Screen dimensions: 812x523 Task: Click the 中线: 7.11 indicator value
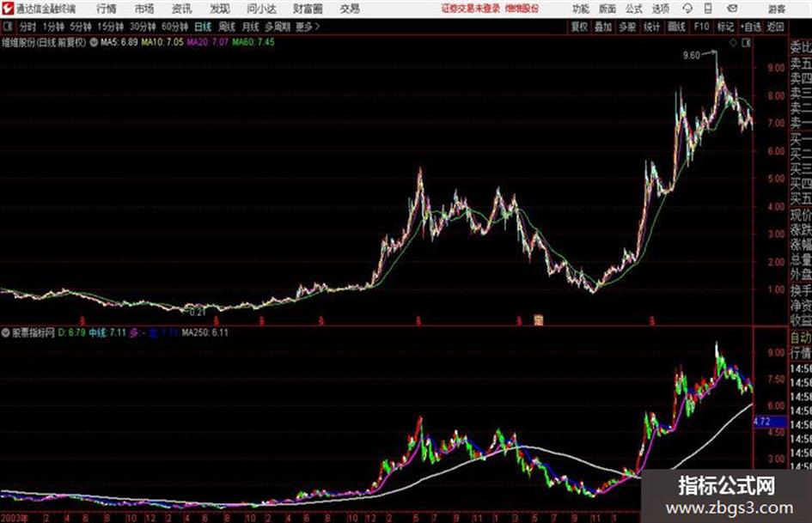coord(107,333)
